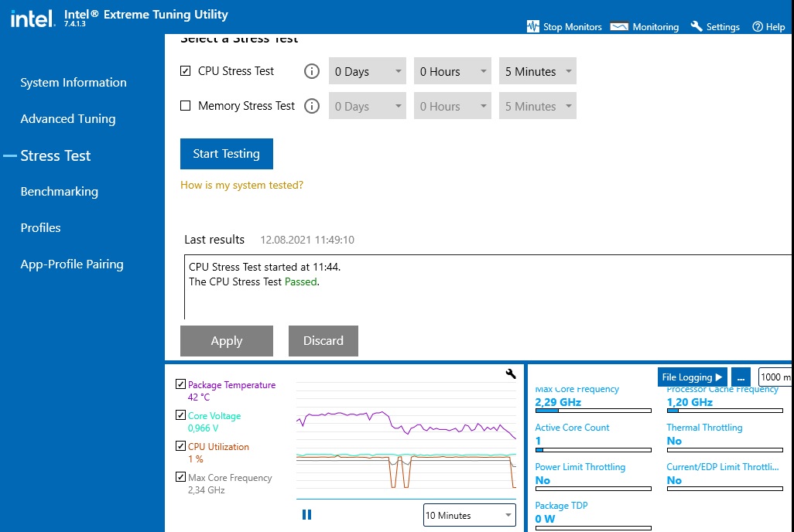Click the '0 W' Package TDP value
This screenshot has width=794, height=532.
pyautogui.click(x=545, y=519)
